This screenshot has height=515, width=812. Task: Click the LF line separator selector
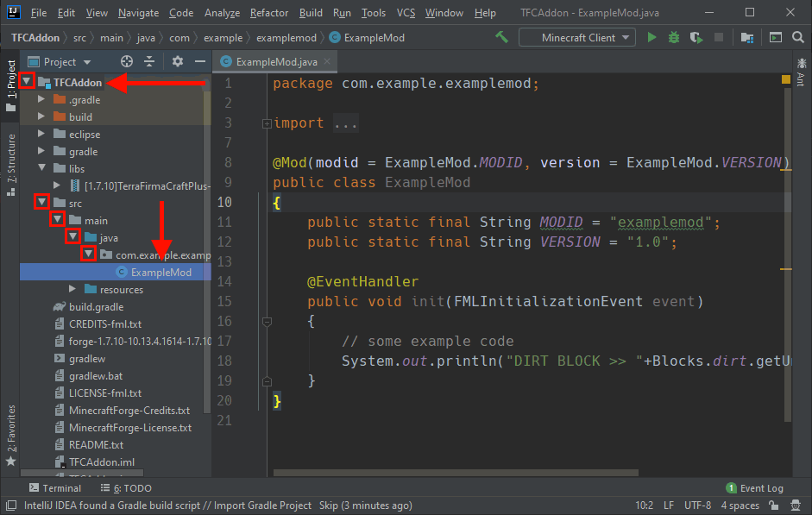(669, 506)
